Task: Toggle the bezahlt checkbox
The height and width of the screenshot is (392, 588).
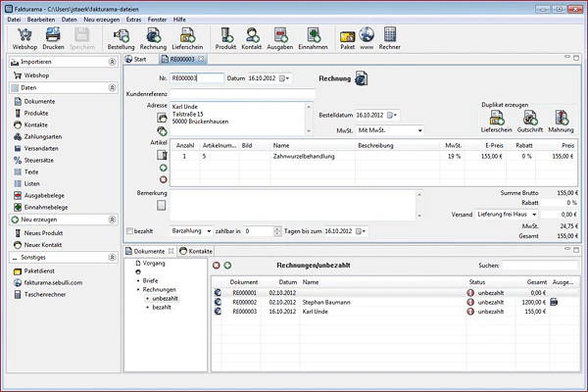Action: coord(129,231)
